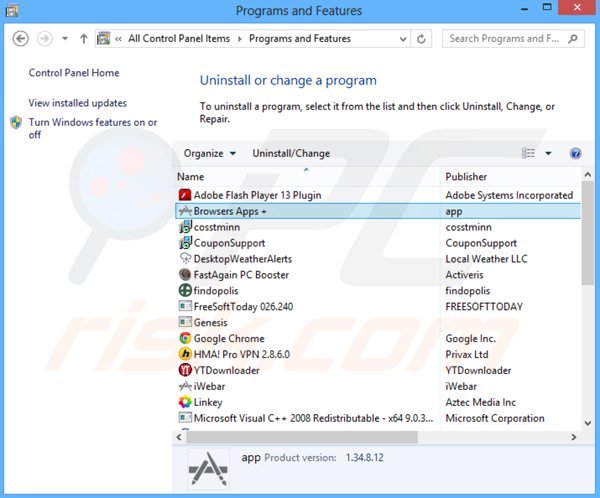Select the YTDownloader program name

[x=226, y=371]
